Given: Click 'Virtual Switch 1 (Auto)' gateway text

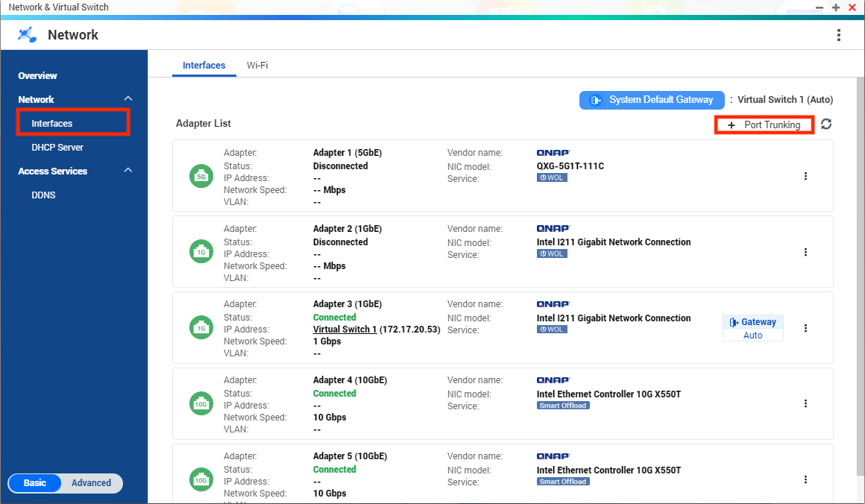Looking at the screenshot, I should coord(785,100).
